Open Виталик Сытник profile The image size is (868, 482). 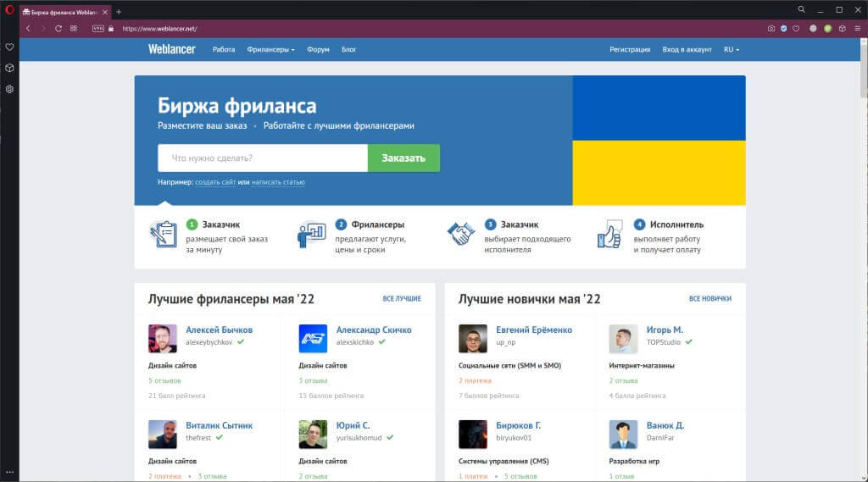click(x=220, y=425)
